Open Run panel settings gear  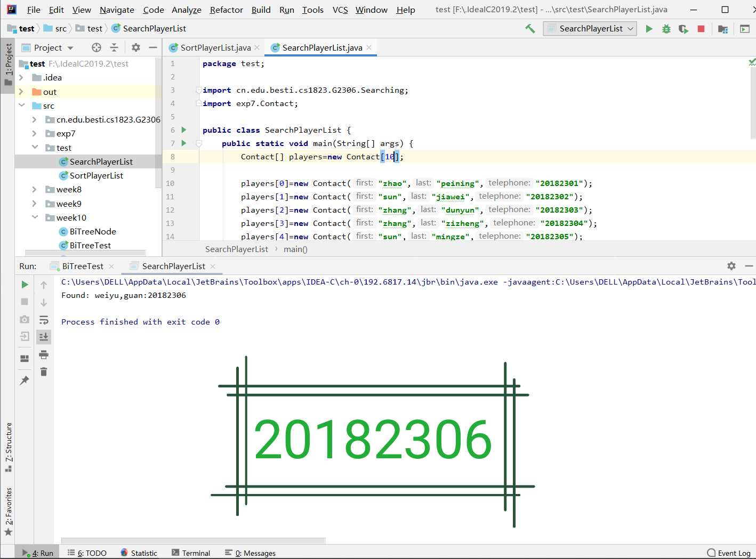[731, 266]
